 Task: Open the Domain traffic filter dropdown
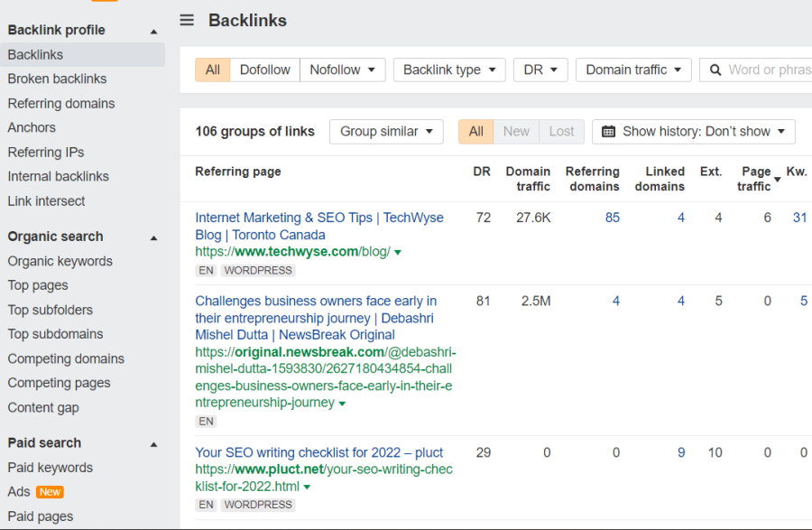tap(633, 70)
